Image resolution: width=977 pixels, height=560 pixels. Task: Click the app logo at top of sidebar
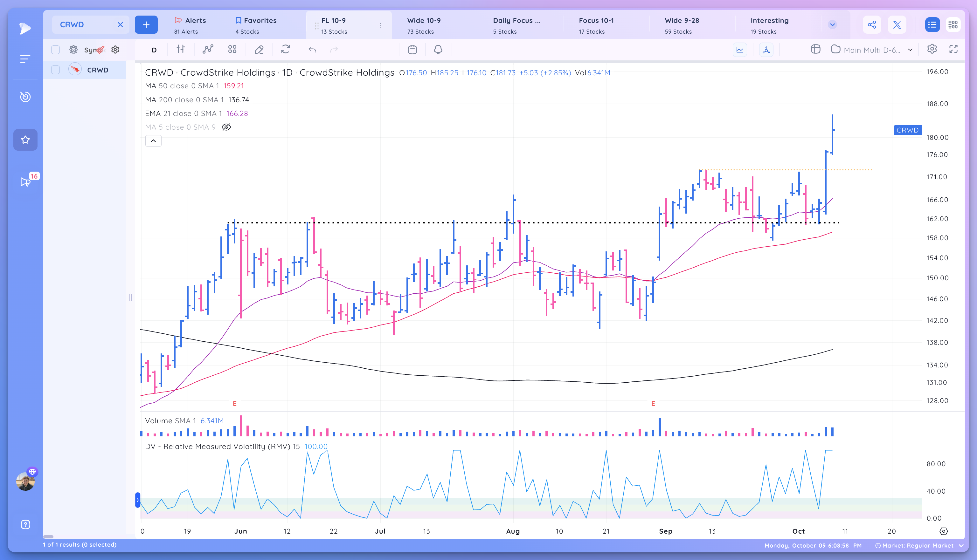25,28
